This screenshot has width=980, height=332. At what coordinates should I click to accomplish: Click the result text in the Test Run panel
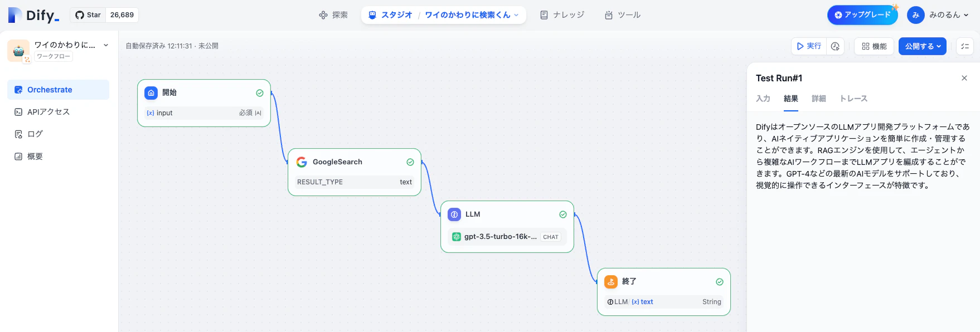(863, 156)
